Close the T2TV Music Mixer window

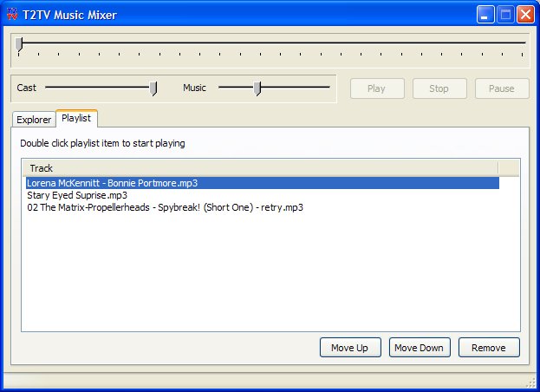pos(525,15)
